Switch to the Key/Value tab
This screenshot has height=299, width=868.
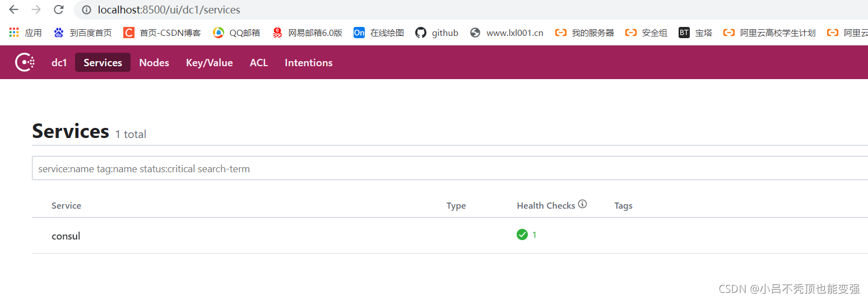[x=209, y=62]
